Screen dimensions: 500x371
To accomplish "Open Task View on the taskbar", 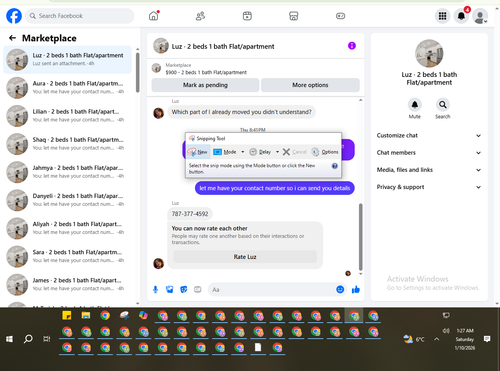I will click(47, 339).
